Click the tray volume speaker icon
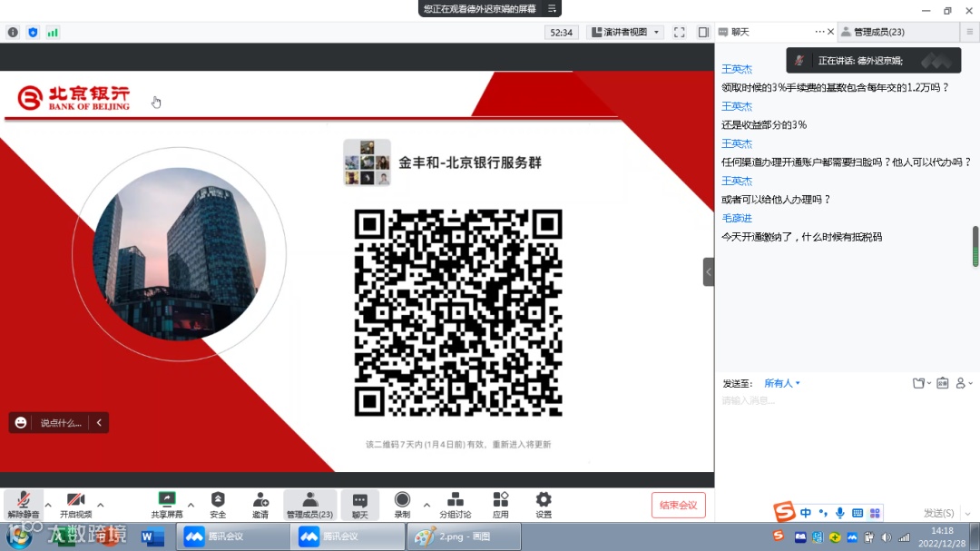The width and height of the screenshot is (980, 551). click(x=887, y=537)
